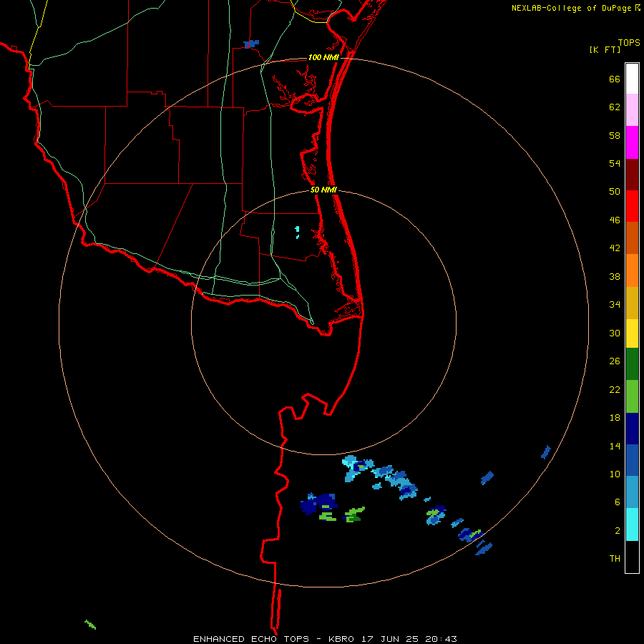This screenshot has width=644, height=644.
Task: Click the black TH threshold swatch
Action: point(632,557)
